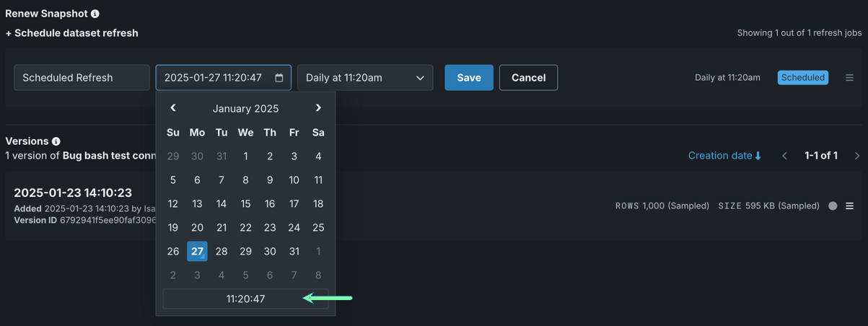The width and height of the screenshot is (868, 326).
Task: Click the Scheduled Refresh name field
Action: pyautogui.click(x=82, y=78)
